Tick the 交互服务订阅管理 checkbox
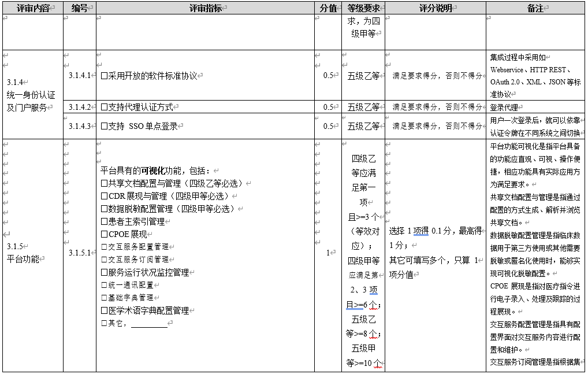Image resolution: width=588 pixels, height=374 pixels. click(104, 260)
